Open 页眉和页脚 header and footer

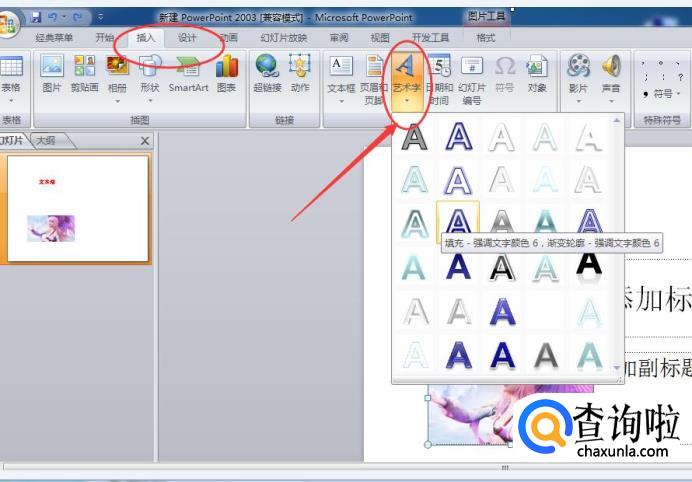[x=374, y=79]
